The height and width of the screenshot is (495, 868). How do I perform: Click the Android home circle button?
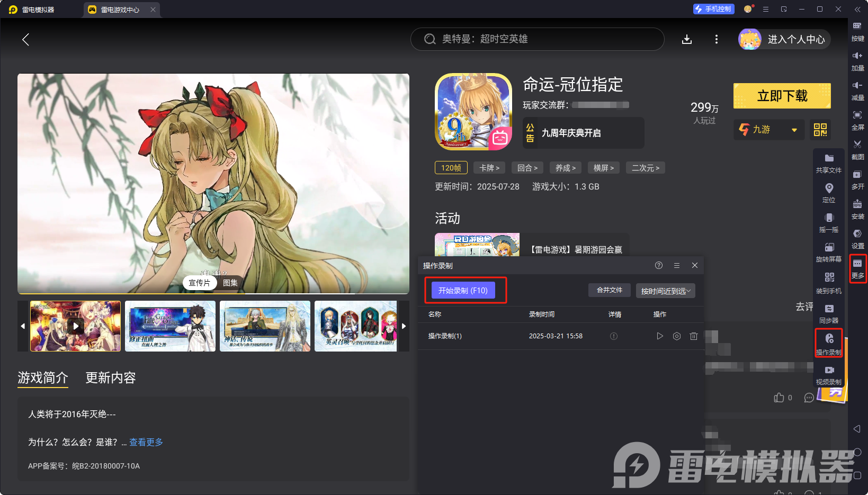[x=857, y=452]
